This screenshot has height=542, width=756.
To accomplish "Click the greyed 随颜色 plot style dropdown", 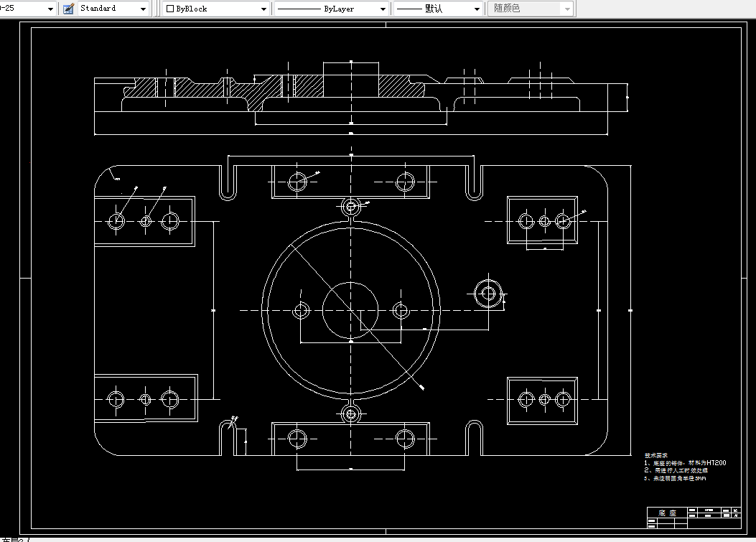I will (531, 9).
